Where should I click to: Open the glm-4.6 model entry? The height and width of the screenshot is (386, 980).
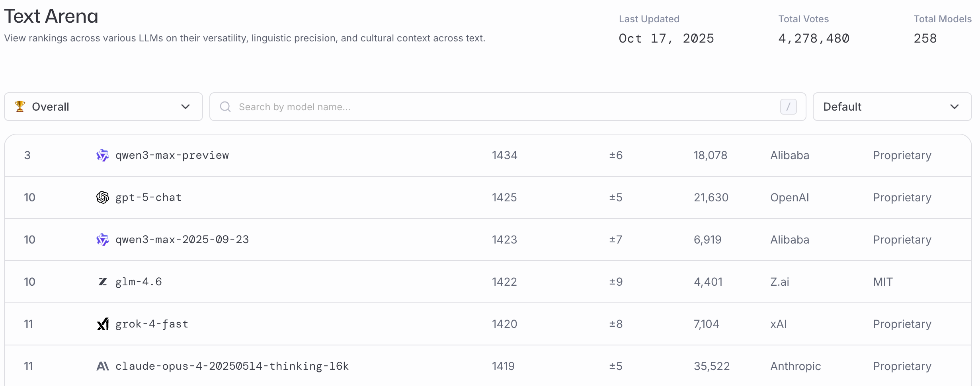(139, 282)
